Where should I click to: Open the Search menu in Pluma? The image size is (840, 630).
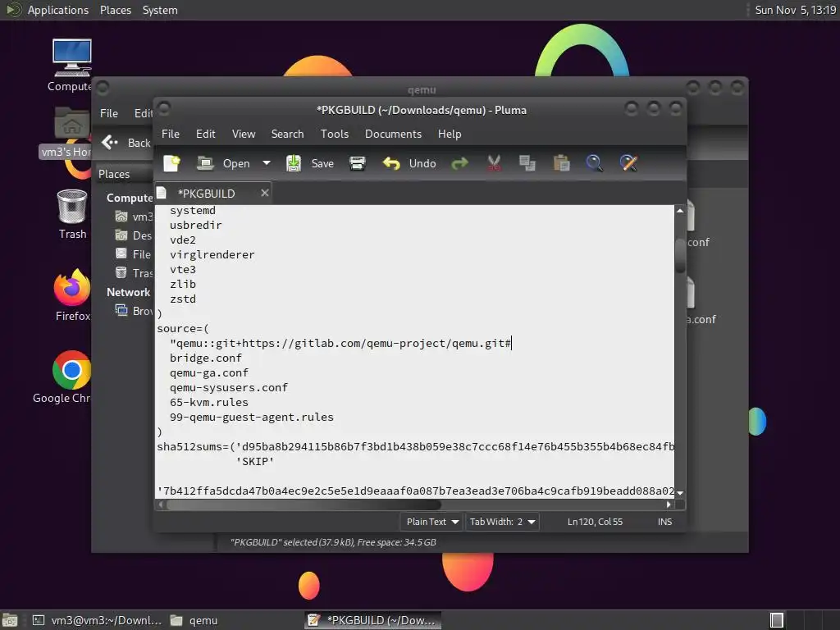click(x=287, y=134)
